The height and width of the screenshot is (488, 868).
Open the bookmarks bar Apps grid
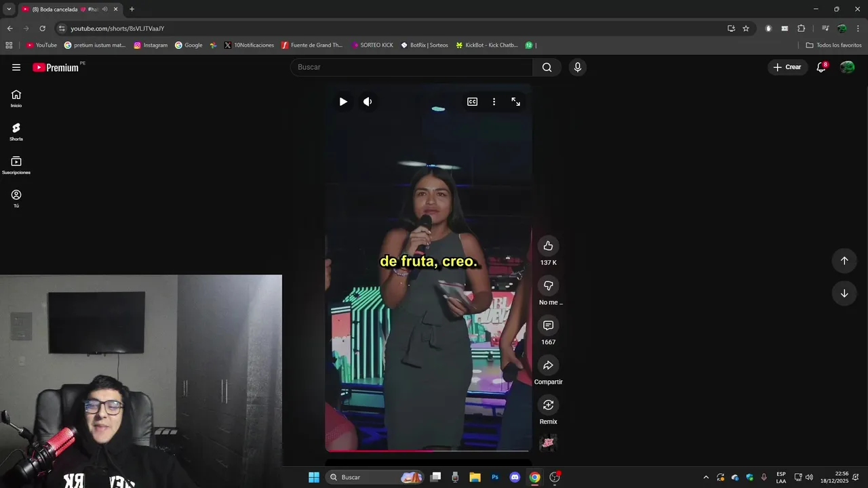9,45
